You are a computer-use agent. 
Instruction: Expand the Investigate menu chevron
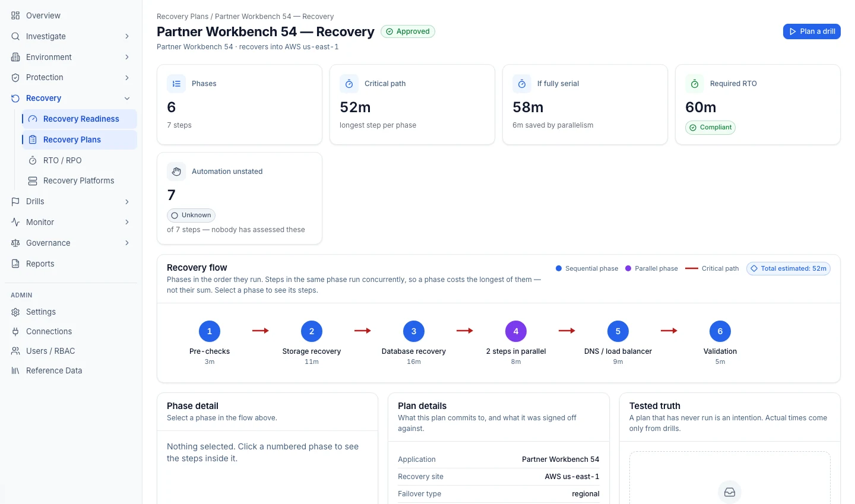click(x=127, y=36)
